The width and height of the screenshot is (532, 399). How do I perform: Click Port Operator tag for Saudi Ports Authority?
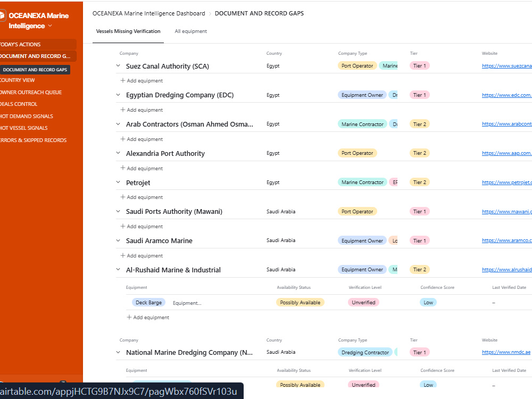358,211
